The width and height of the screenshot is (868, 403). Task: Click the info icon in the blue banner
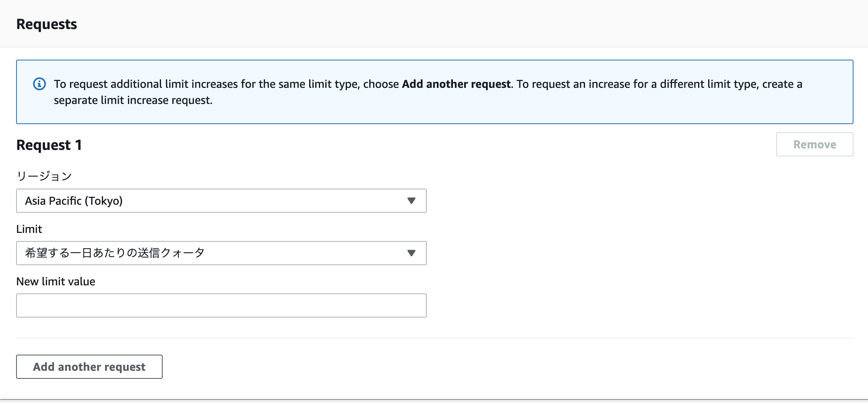[39, 84]
